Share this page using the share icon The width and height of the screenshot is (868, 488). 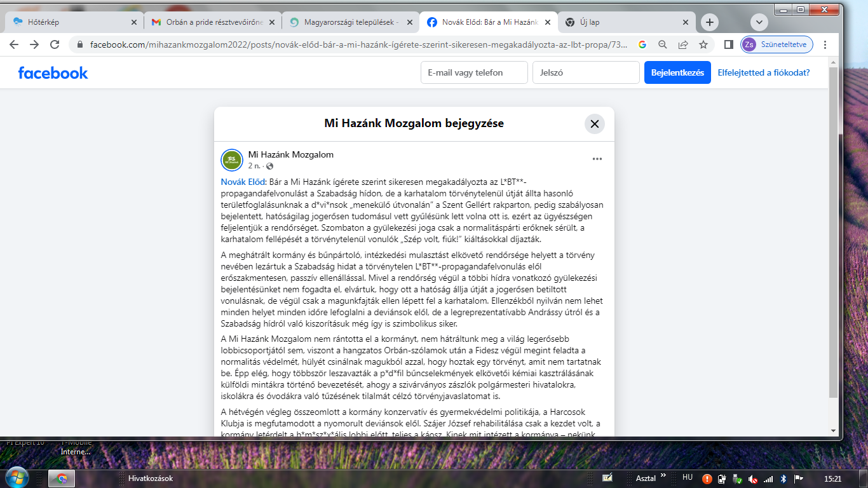tap(683, 44)
